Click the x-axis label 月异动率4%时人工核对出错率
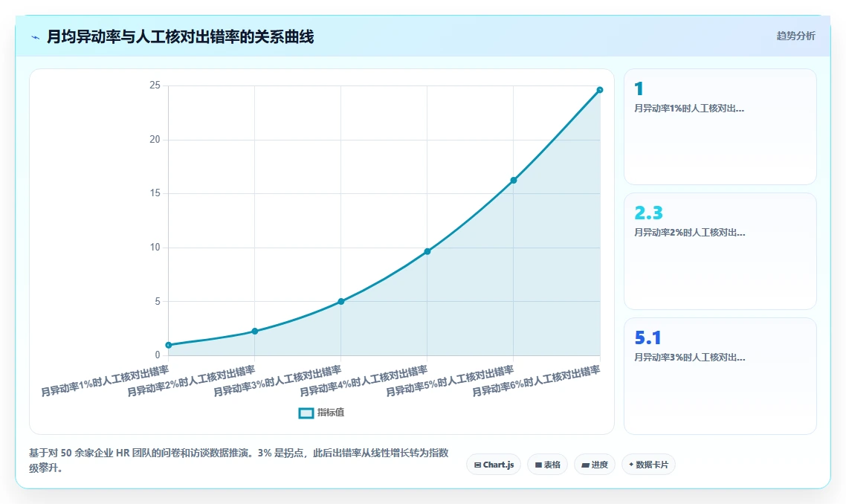Screen dimensions: 846x504 [x=364, y=381]
